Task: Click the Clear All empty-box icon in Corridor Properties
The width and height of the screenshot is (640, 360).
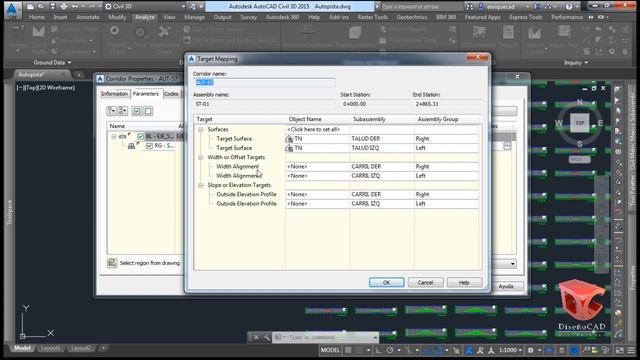Action: click(148, 111)
